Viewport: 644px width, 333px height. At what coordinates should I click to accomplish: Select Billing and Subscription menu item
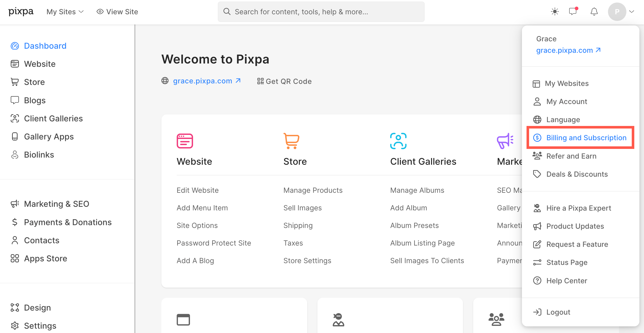586,138
